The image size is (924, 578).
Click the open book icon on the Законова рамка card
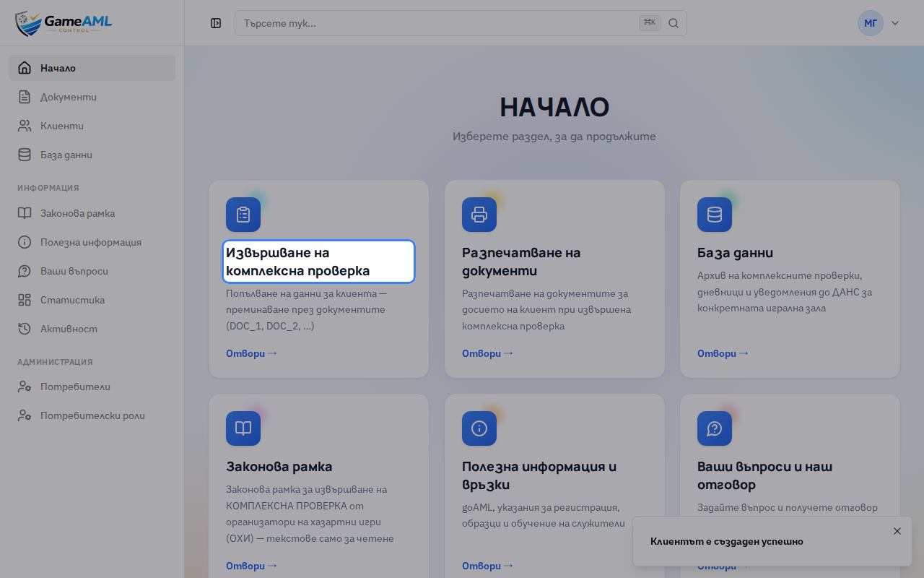(243, 428)
